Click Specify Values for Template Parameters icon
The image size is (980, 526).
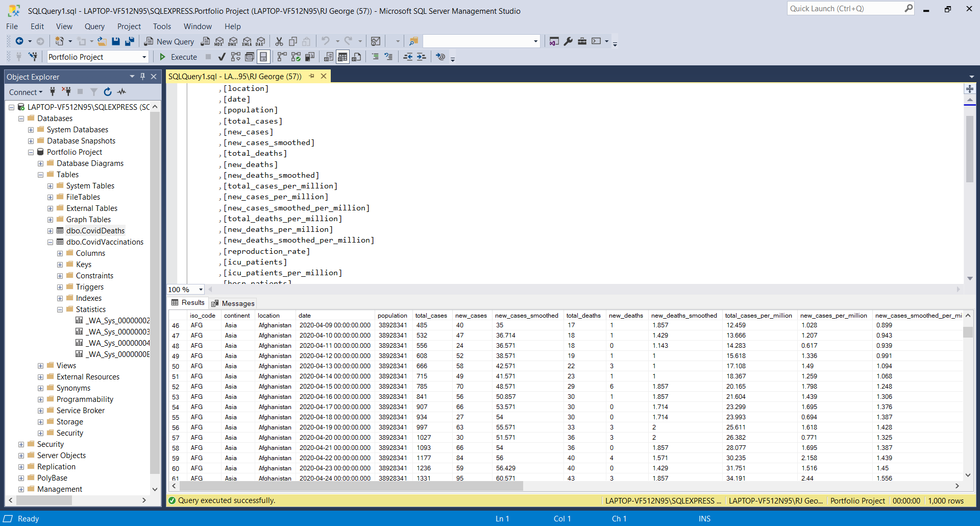[440, 57]
